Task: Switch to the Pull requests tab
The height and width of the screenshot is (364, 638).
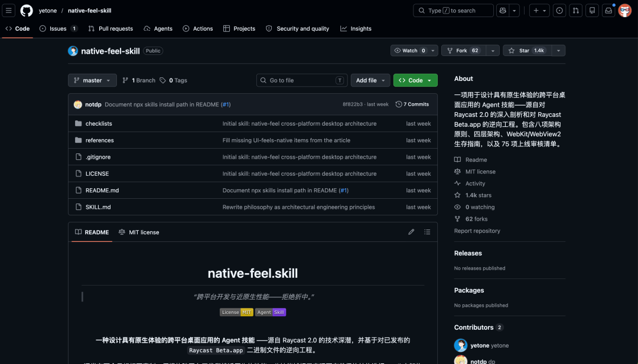Action: [x=110, y=28]
